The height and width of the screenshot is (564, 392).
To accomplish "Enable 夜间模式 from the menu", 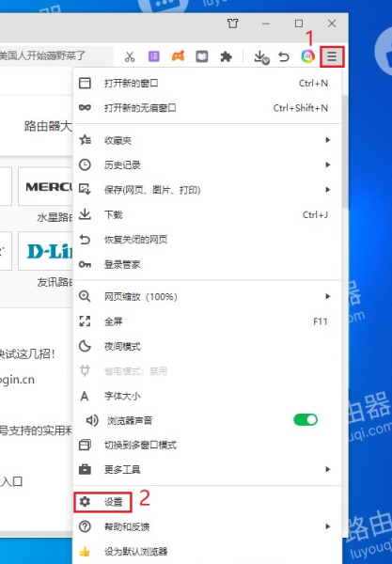I will click(207, 346).
